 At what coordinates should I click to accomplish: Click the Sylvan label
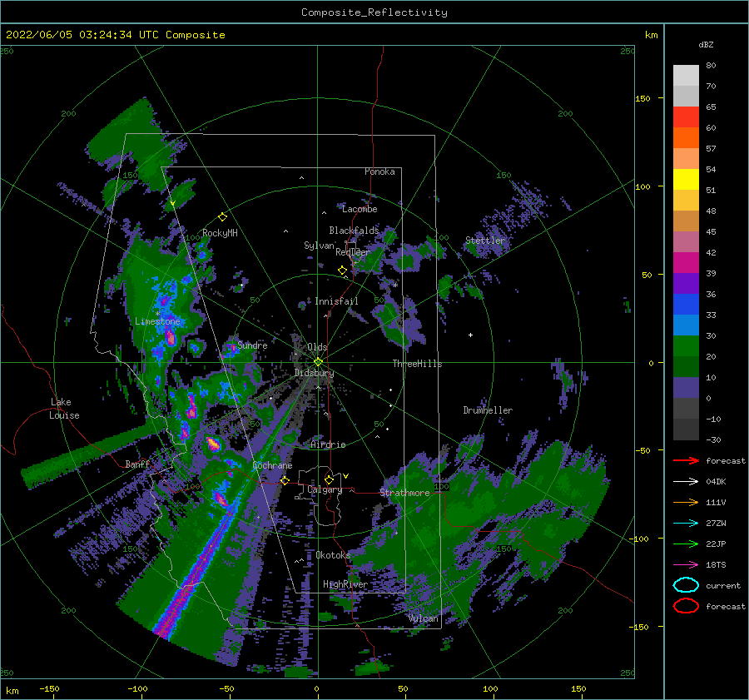coord(319,246)
